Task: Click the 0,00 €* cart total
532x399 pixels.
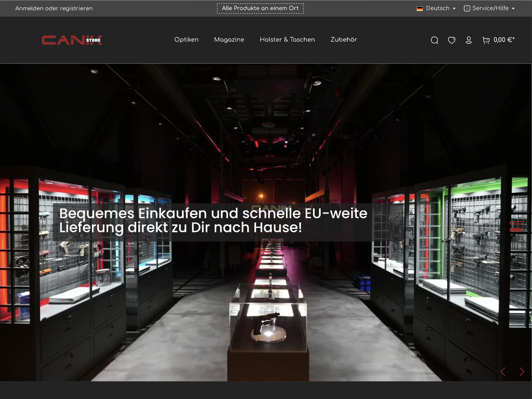Action: (x=504, y=40)
